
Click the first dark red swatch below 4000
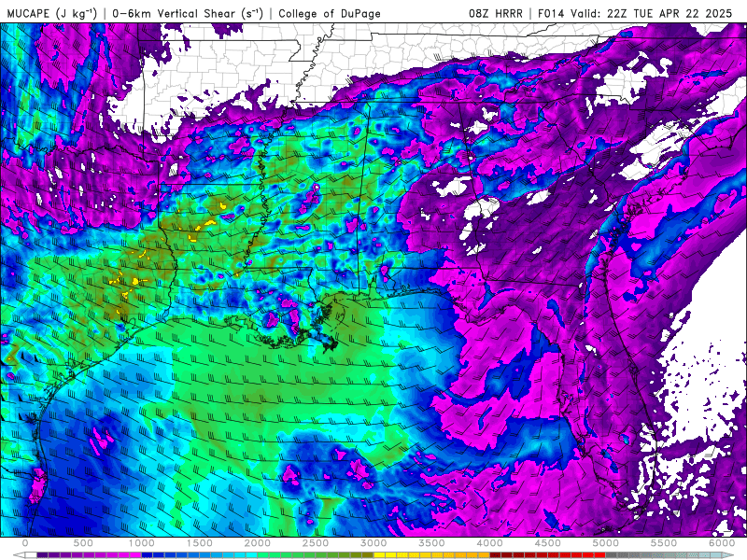(x=496, y=554)
